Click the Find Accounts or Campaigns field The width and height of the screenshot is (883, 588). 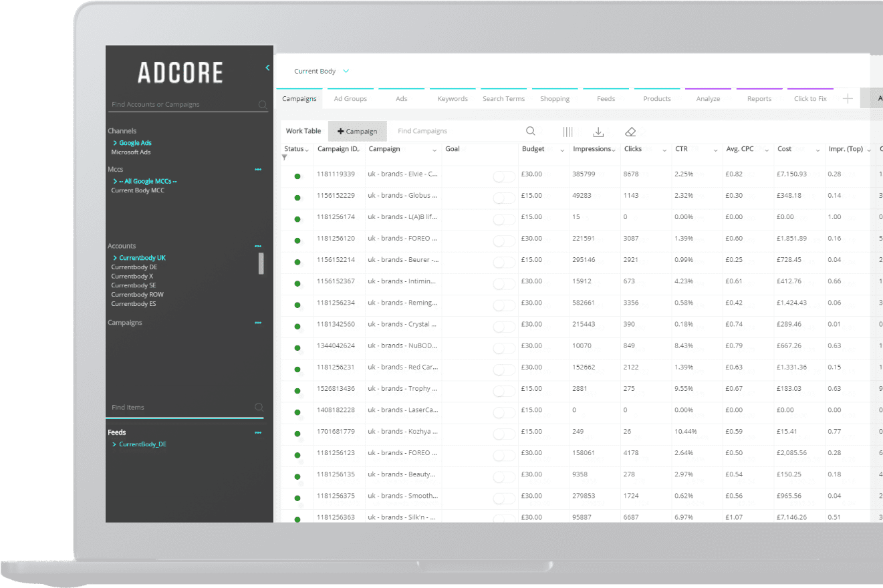(180, 104)
